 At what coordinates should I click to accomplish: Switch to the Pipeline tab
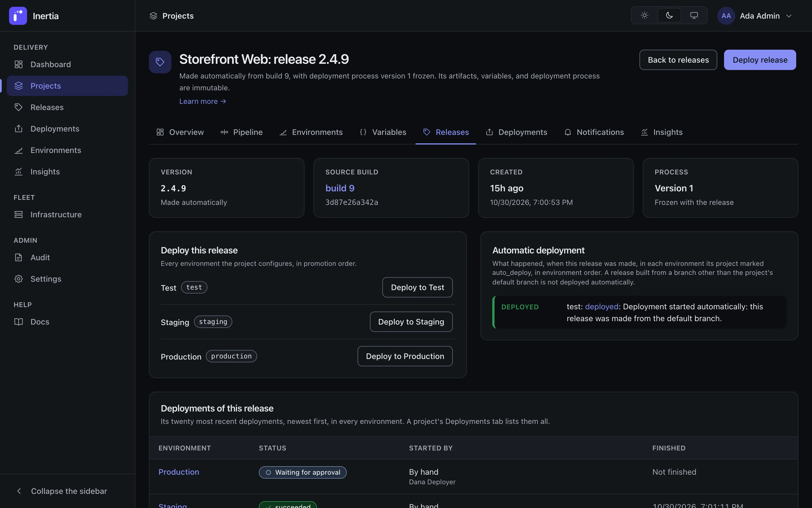[x=242, y=132]
